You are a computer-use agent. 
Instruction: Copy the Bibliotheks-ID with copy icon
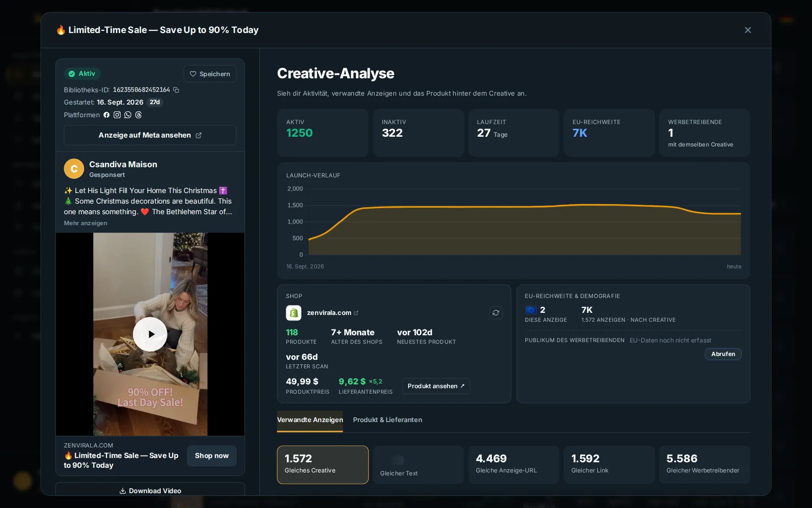pyautogui.click(x=176, y=90)
